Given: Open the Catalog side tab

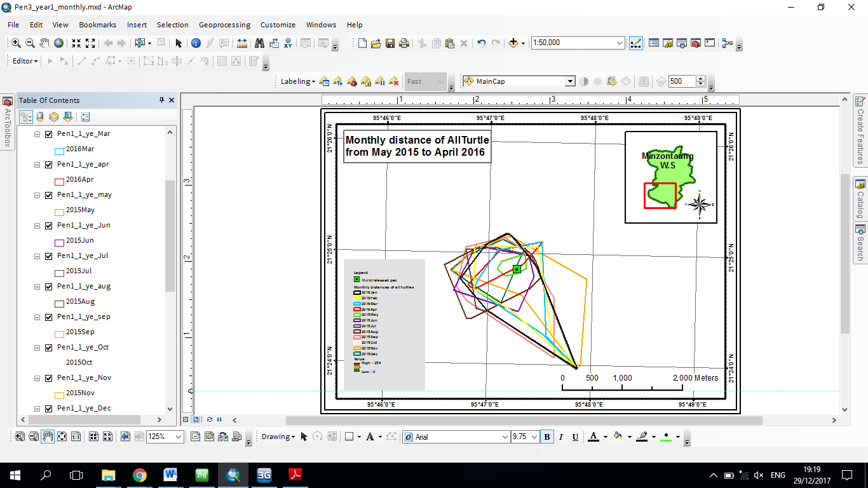Looking at the screenshot, I should (x=860, y=199).
